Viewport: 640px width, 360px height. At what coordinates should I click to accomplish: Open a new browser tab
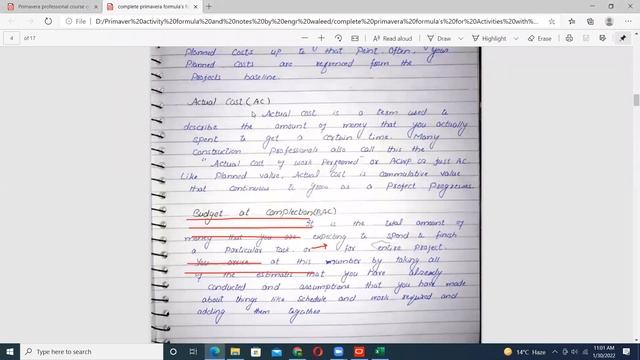209,7
